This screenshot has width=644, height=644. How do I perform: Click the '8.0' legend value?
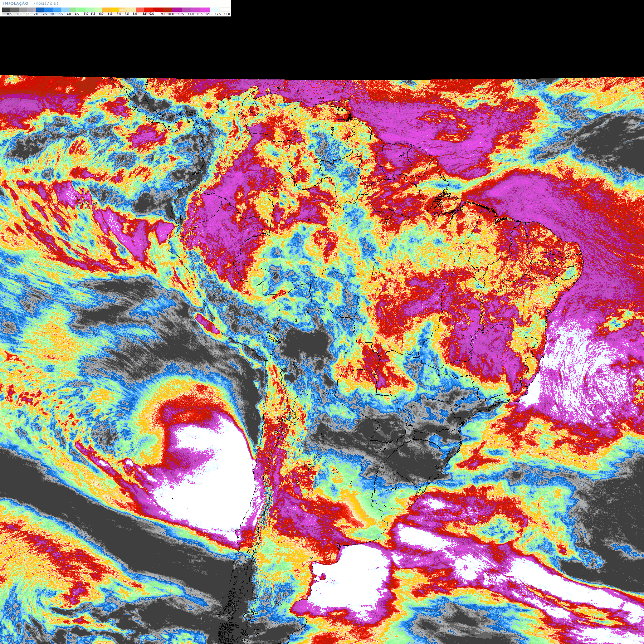point(135,14)
